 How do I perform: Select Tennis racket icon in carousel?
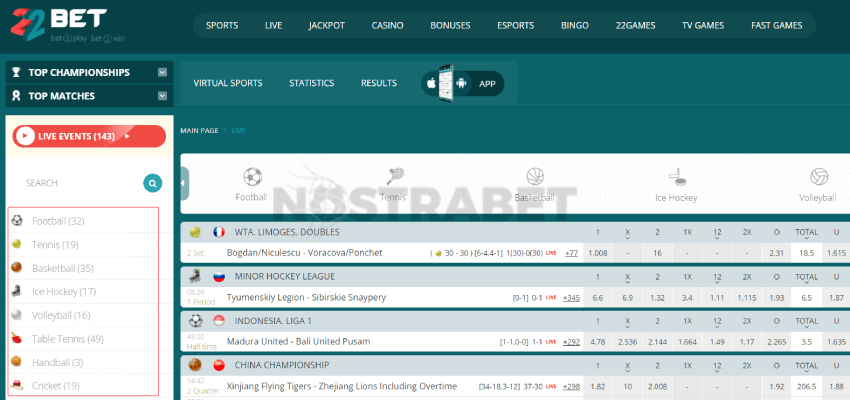tap(394, 177)
